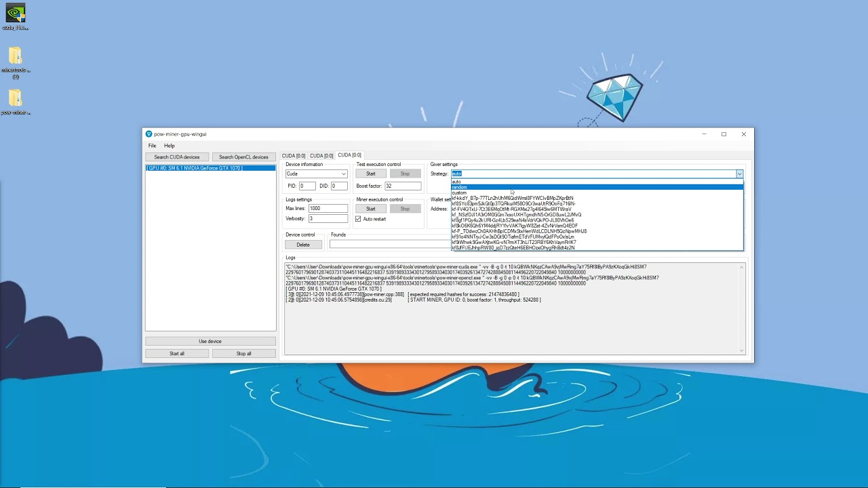This screenshot has width=868, height=488.
Task: Click the Start all button
Action: click(x=177, y=354)
